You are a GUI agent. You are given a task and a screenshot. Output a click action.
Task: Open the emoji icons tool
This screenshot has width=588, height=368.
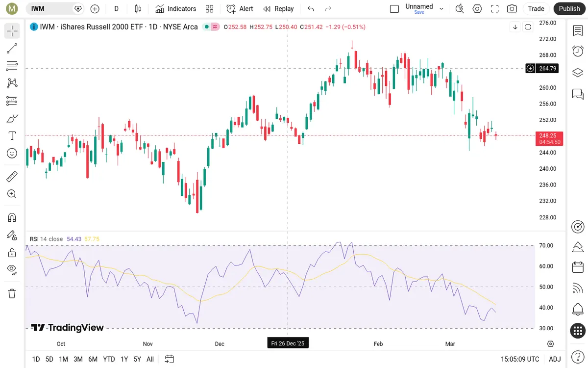coord(12,153)
